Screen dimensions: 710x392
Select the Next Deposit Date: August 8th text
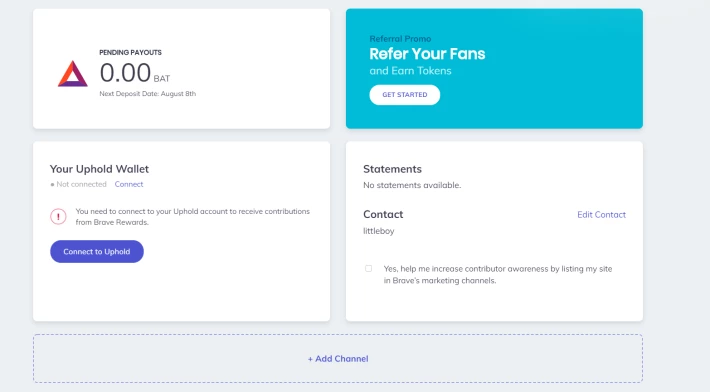(x=148, y=94)
